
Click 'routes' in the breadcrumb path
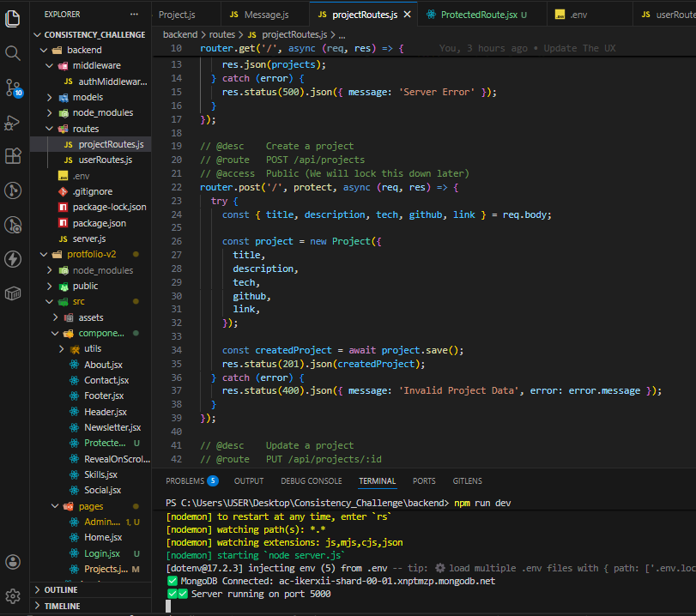(222, 34)
